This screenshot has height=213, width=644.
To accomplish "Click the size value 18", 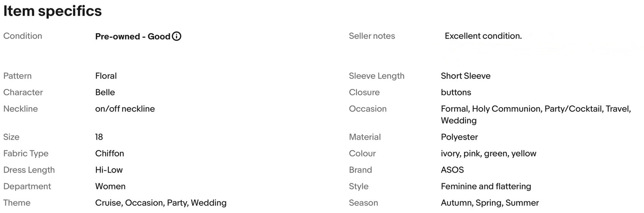I will tap(99, 137).
